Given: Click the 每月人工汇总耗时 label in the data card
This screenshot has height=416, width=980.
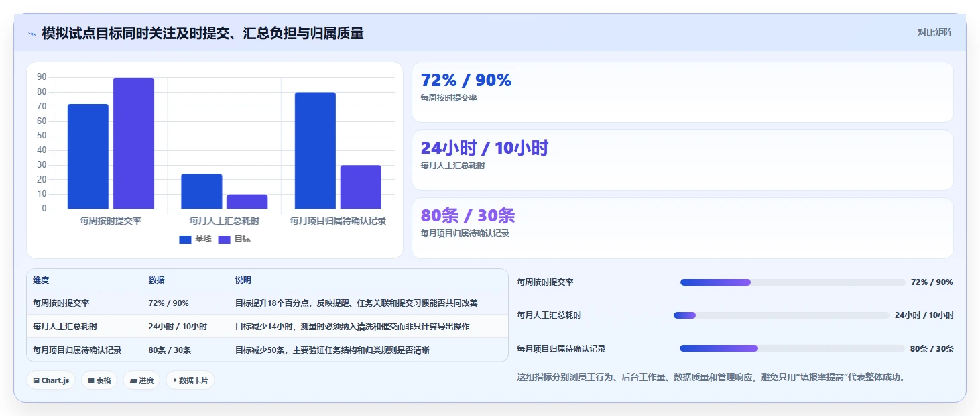Looking at the screenshot, I should [x=452, y=166].
